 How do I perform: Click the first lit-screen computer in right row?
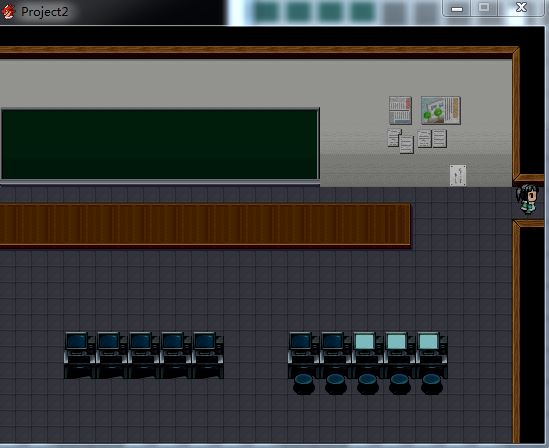(x=368, y=354)
